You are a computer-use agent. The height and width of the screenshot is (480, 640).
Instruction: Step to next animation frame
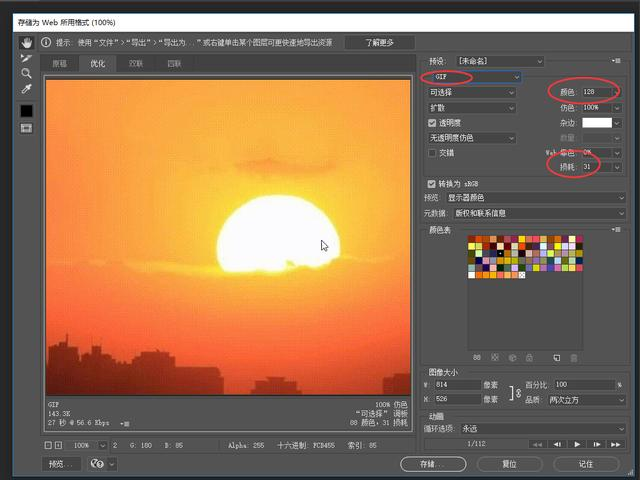tap(596, 444)
